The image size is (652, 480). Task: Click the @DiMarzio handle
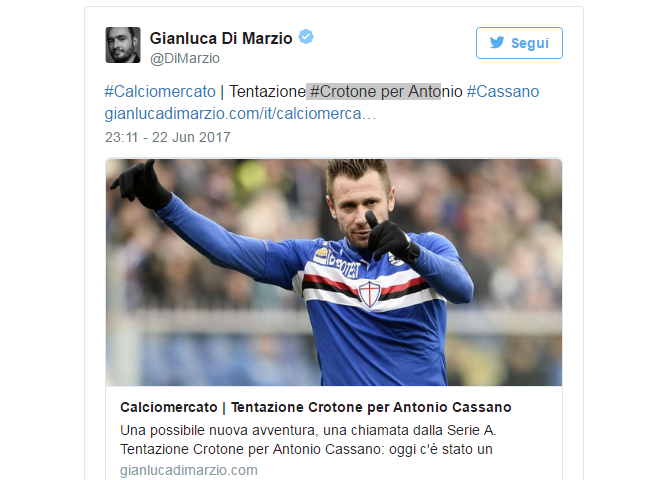coord(185,58)
